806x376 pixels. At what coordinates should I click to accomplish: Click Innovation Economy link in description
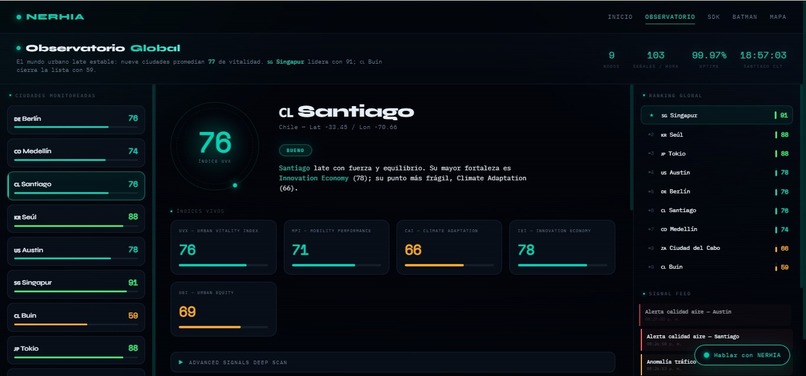[314, 178]
